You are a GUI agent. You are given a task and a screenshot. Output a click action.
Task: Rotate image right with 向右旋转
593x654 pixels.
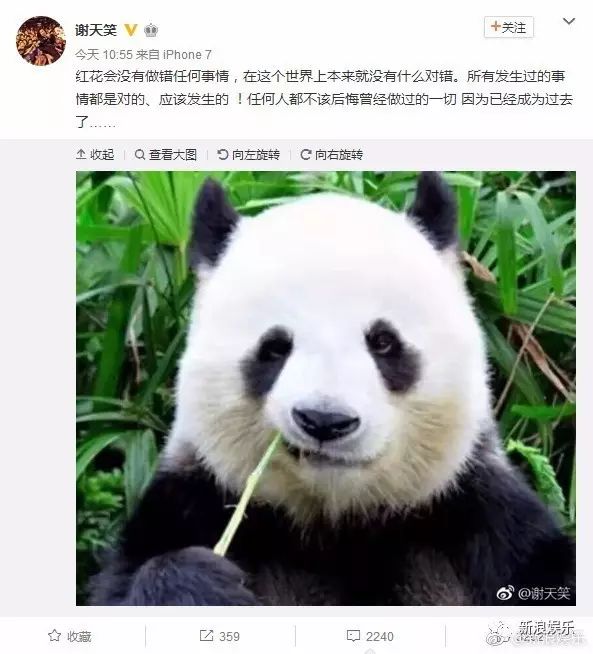click(332, 155)
